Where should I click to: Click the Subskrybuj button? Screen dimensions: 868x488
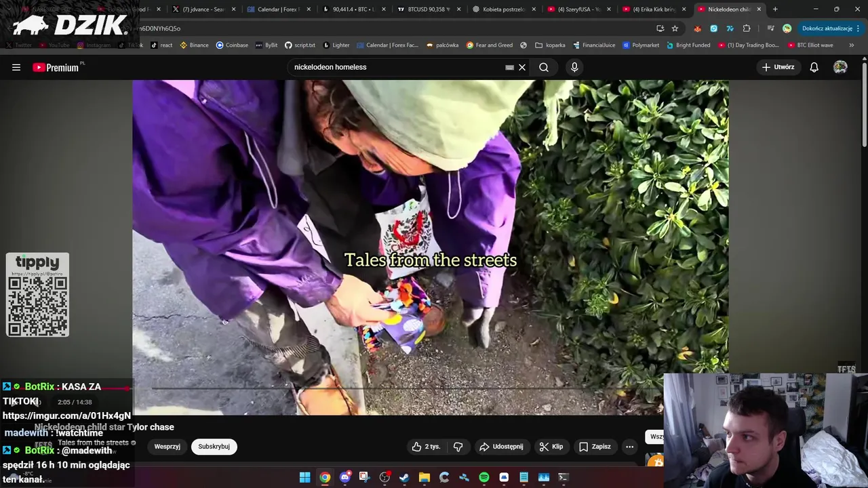(214, 447)
